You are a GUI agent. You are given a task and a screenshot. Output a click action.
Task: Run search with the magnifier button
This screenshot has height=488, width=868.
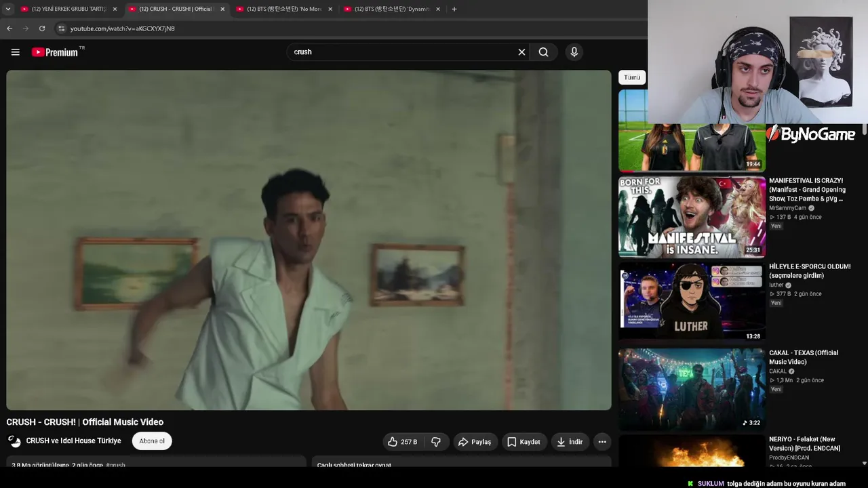(543, 52)
